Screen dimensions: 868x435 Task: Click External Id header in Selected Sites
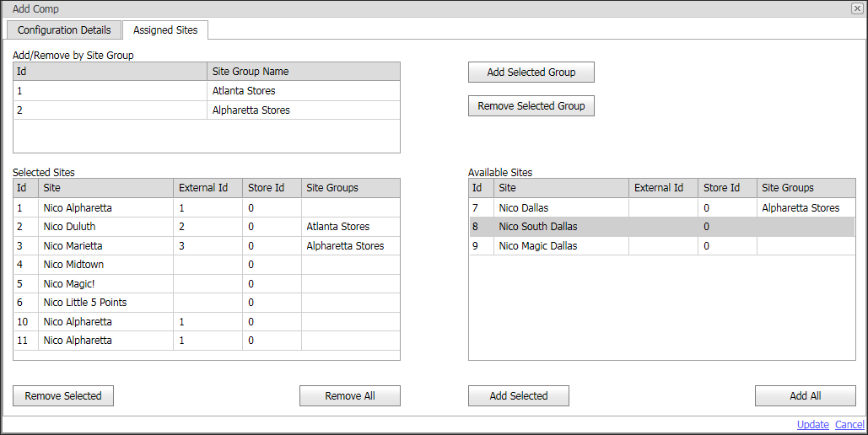[208, 188]
